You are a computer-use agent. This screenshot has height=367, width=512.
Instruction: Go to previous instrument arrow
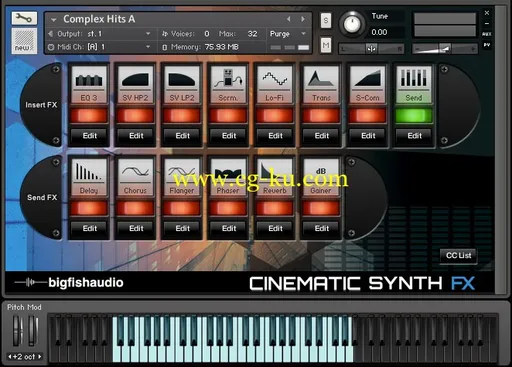click(289, 19)
